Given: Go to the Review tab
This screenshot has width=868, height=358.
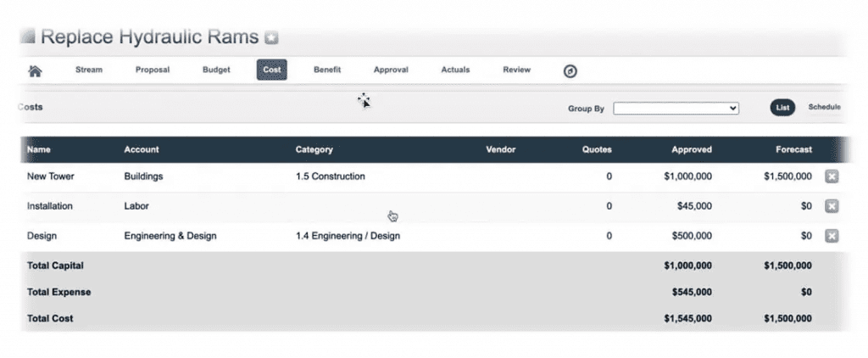Looking at the screenshot, I should tap(516, 70).
